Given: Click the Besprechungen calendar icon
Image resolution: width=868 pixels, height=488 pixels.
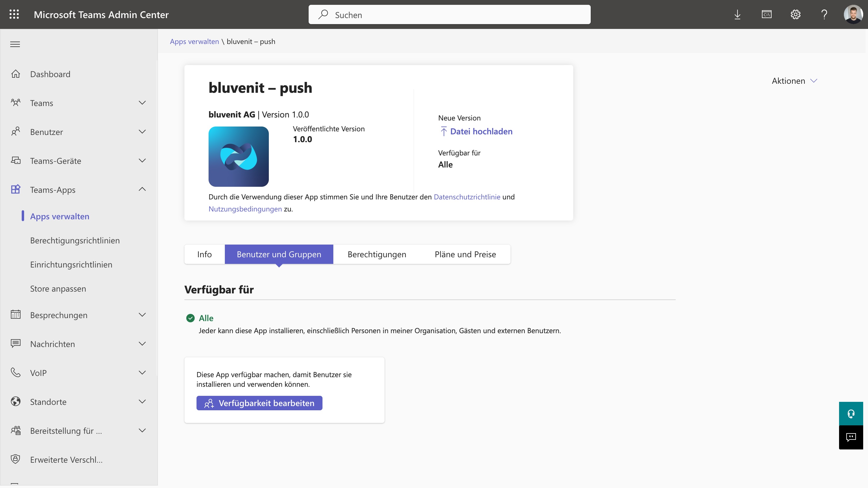Looking at the screenshot, I should pyautogui.click(x=15, y=314).
